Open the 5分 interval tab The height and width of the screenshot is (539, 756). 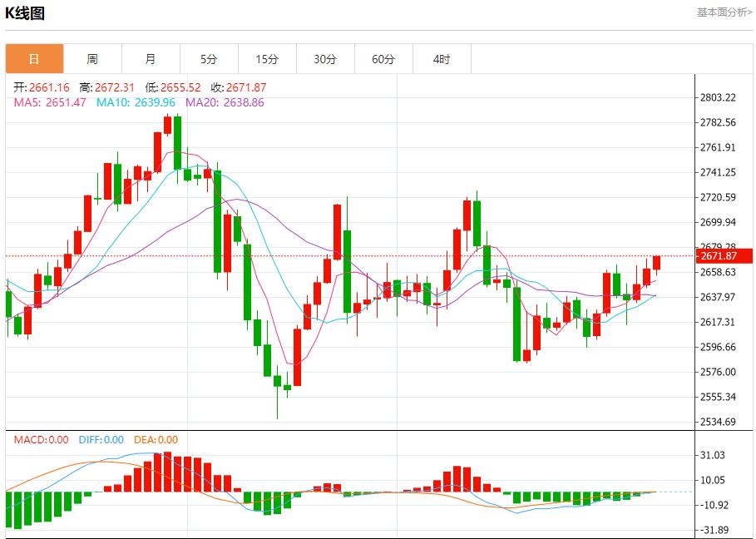[209, 59]
